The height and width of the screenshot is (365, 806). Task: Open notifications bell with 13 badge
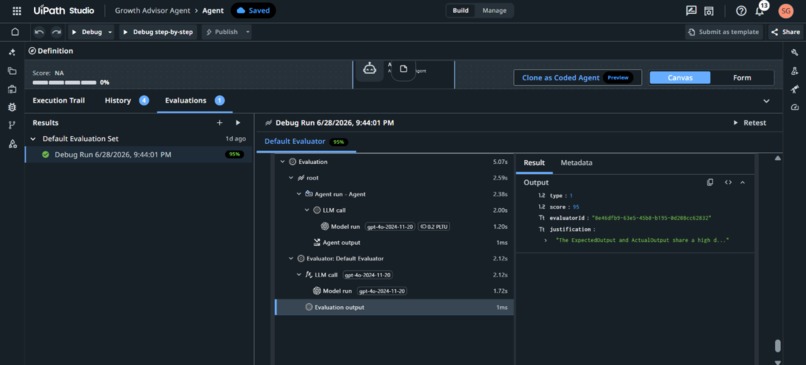[760, 11]
